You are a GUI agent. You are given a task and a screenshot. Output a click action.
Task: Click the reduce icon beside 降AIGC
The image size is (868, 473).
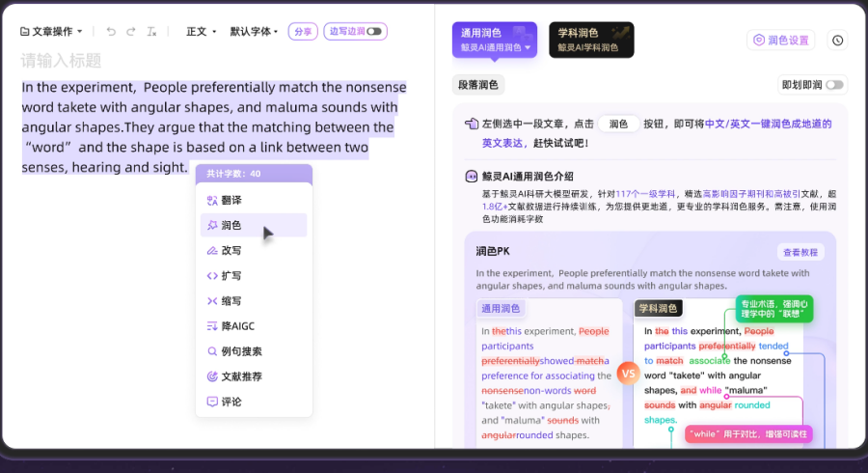[x=212, y=326]
